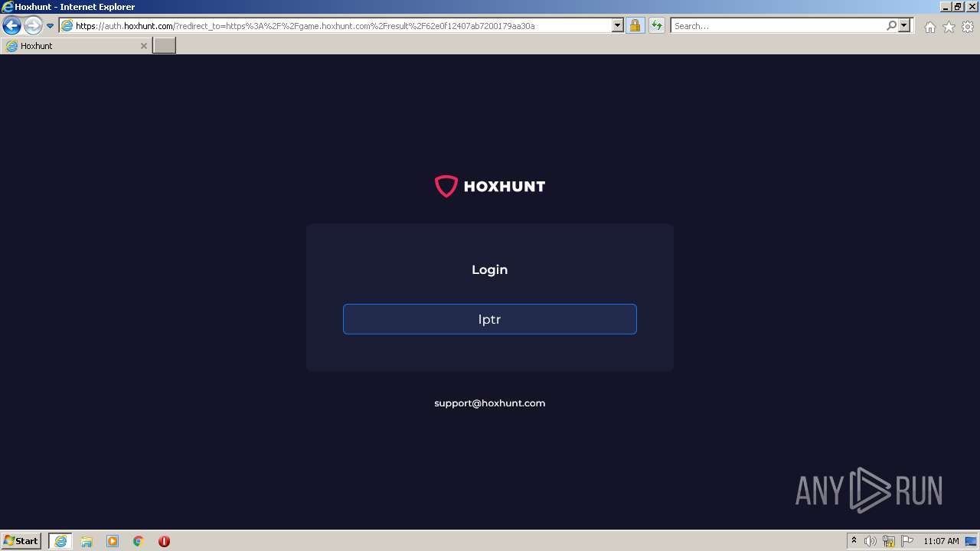980x551 pixels.
Task: Open the security lock report icon
Action: pyautogui.click(x=635, y=26)
